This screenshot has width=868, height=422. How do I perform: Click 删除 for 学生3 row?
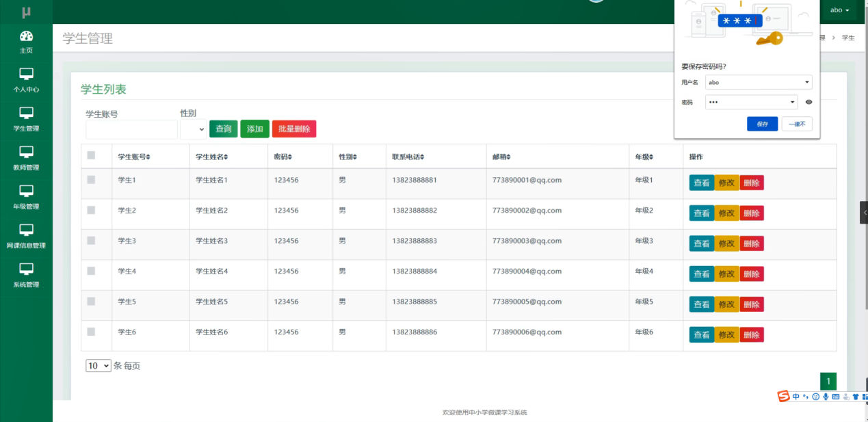752,243
